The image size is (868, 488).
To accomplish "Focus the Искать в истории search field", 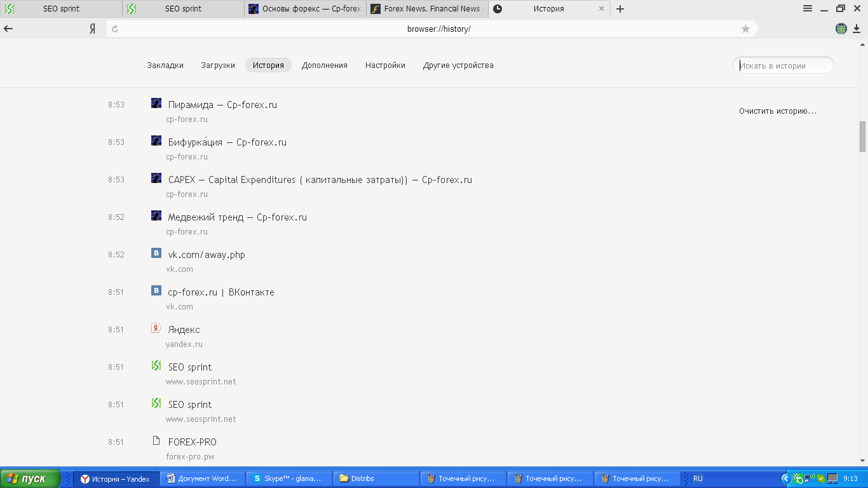I will point(783,65).
